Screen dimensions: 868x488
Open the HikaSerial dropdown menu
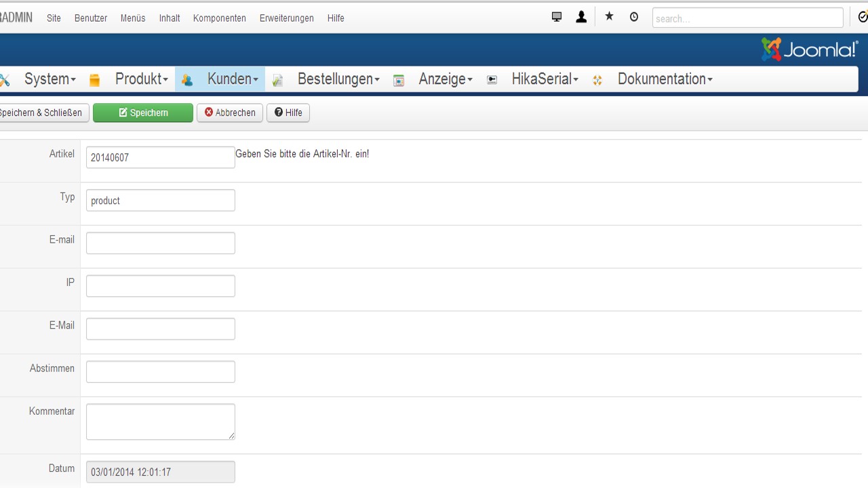tap(545, 79)
